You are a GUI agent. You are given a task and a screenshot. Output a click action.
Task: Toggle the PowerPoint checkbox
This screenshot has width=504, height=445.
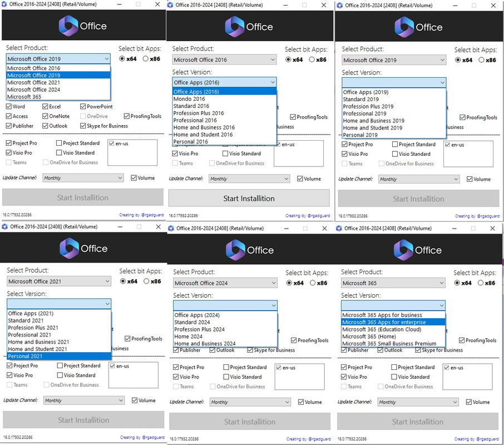[83, 106]
